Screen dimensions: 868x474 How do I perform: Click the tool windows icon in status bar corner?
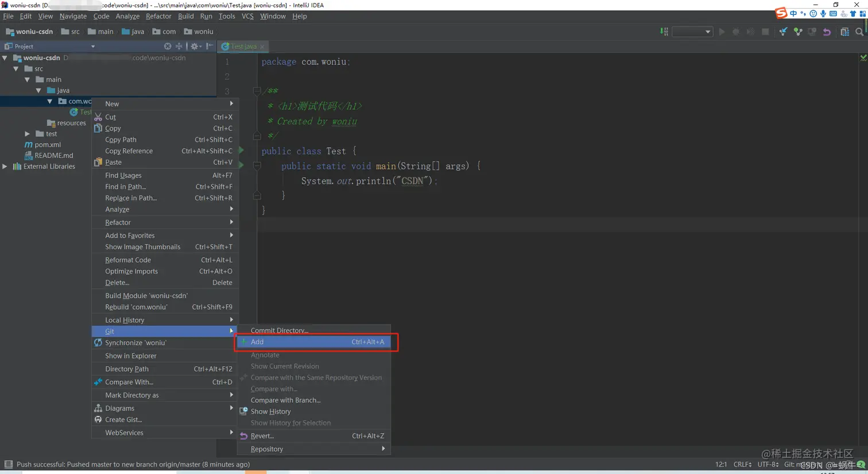pos(8,465)
